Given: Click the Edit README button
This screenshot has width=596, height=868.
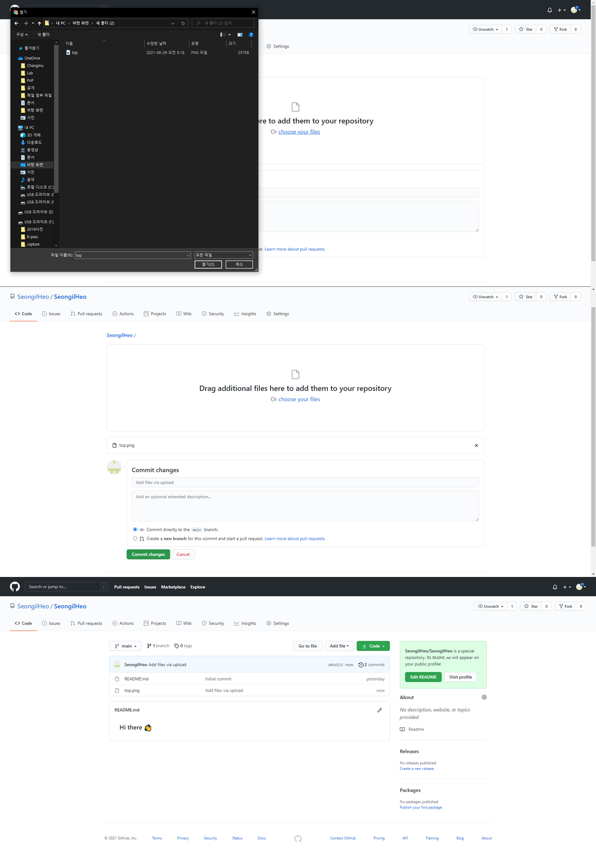Looking at the screenshot, I should [423, 677].
